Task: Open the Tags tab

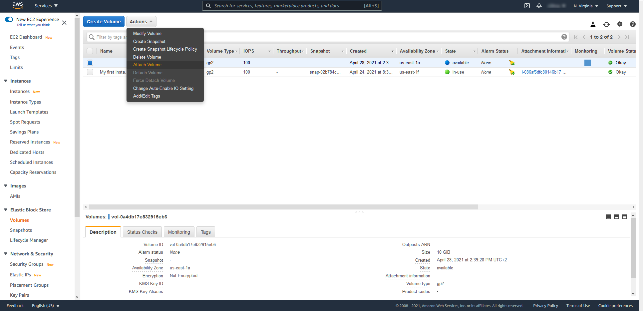Action: click(x=206, y=232)
